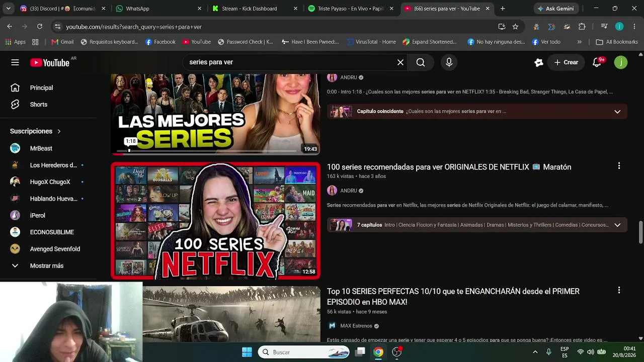Open the YouTube notifications bell
This screenshot has height=362, width=644.
(x=597, y=62)
